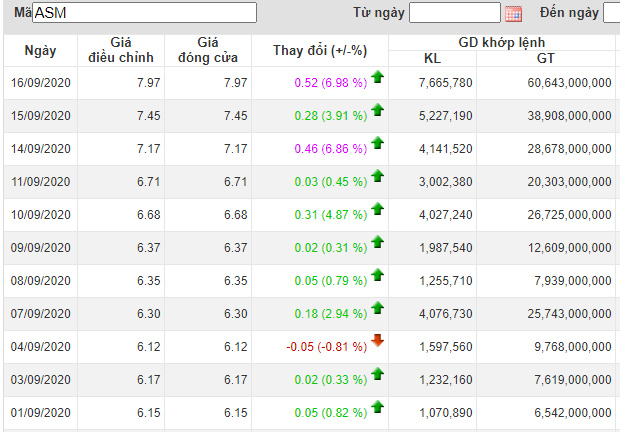Click the change value 0.46 (6.86 %)

point(331,149)
